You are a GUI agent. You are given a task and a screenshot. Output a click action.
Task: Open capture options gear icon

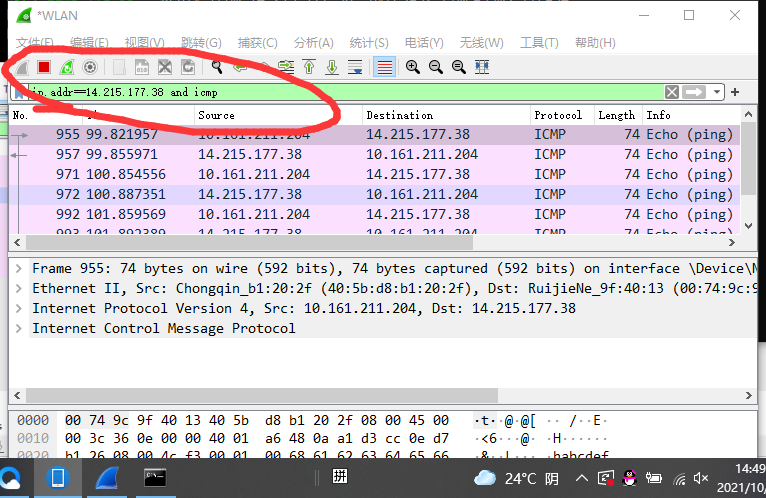click(x=90, y=67)
